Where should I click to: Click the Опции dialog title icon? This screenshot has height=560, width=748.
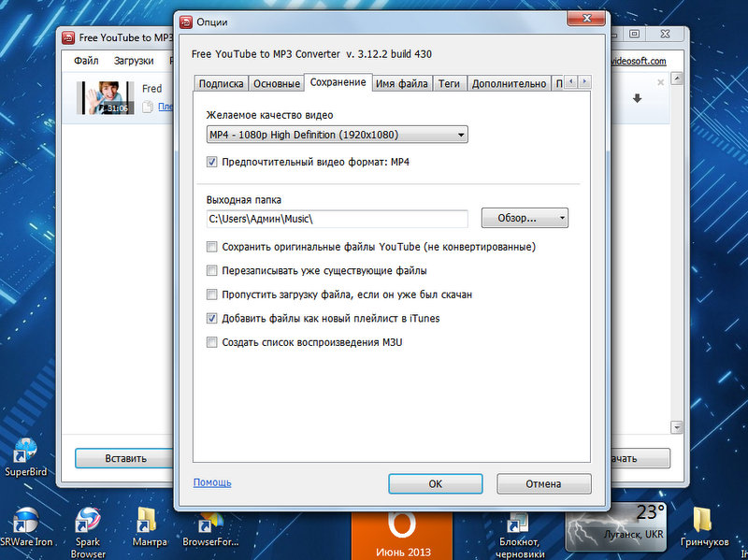(x=186, y=22)
